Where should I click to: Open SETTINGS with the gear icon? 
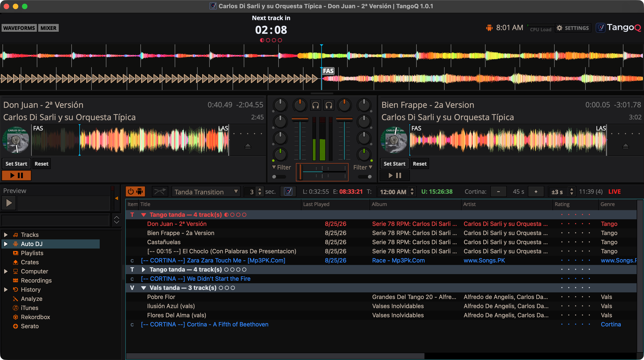[x=573, y=28]
